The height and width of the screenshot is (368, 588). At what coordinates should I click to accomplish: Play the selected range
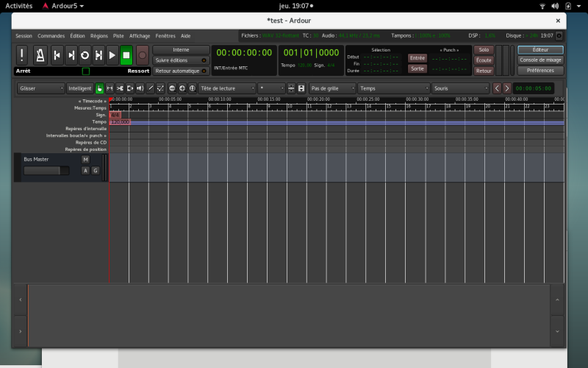coord(98,55)
